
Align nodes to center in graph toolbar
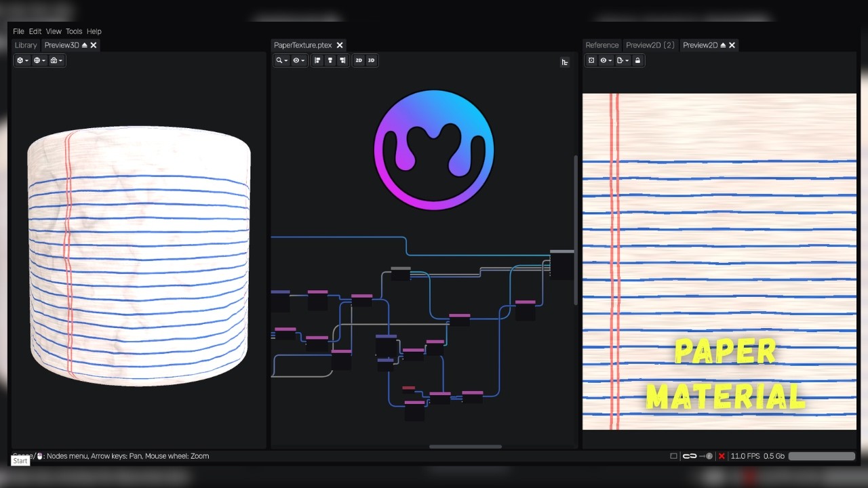(x=330, y=60)
